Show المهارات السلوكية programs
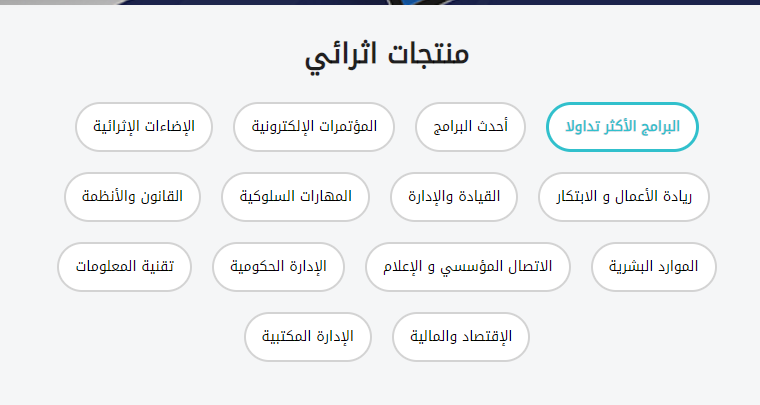This screenshot has width=760, height=405. 296,197
